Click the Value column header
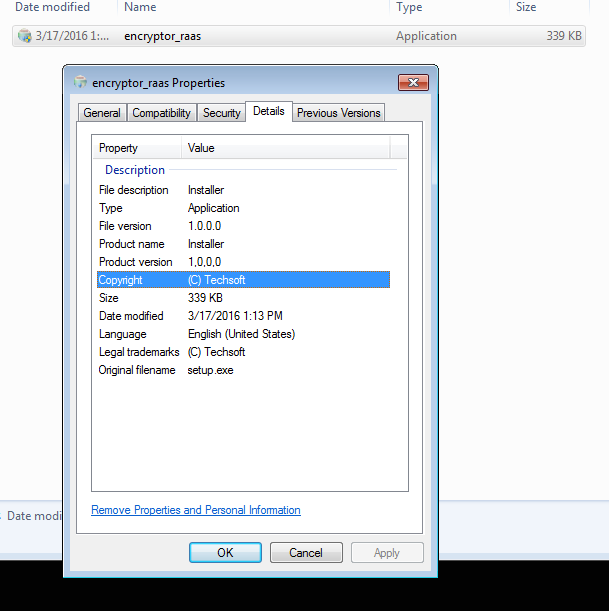609x611 pixels. pos(286,148)
